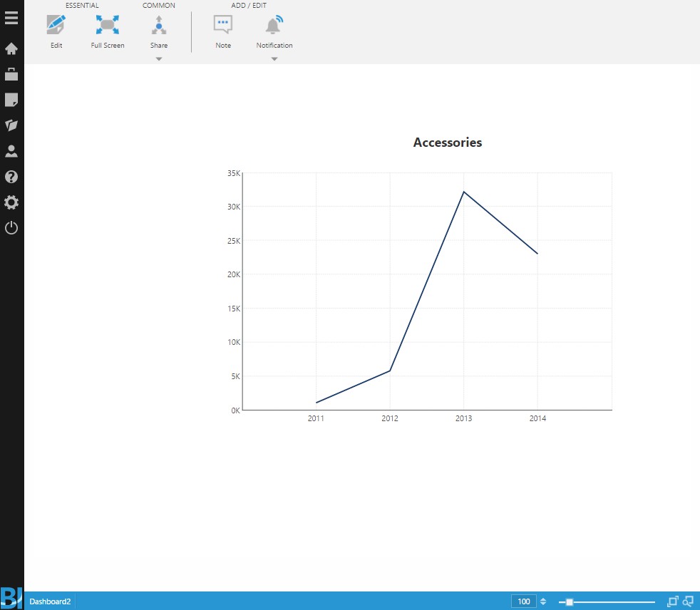Open the hamburger main menu

click(11, 18)
